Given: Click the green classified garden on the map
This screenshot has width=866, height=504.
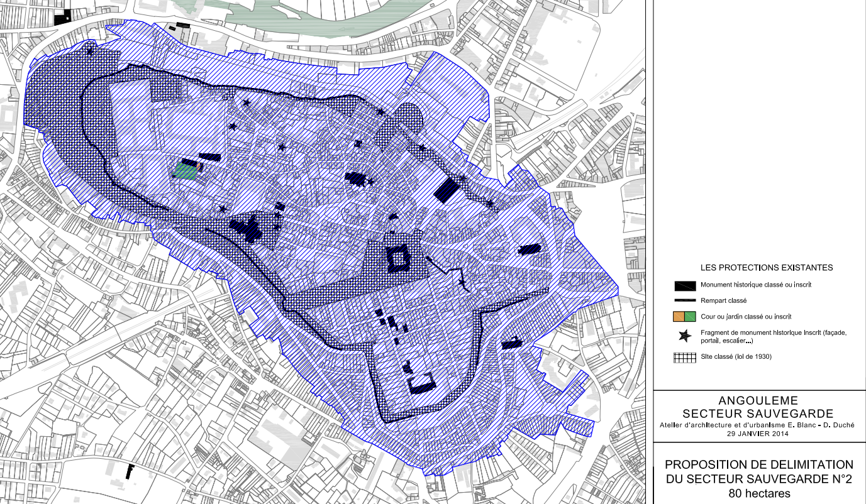Looking at the screenshot, I should [185, 170].
